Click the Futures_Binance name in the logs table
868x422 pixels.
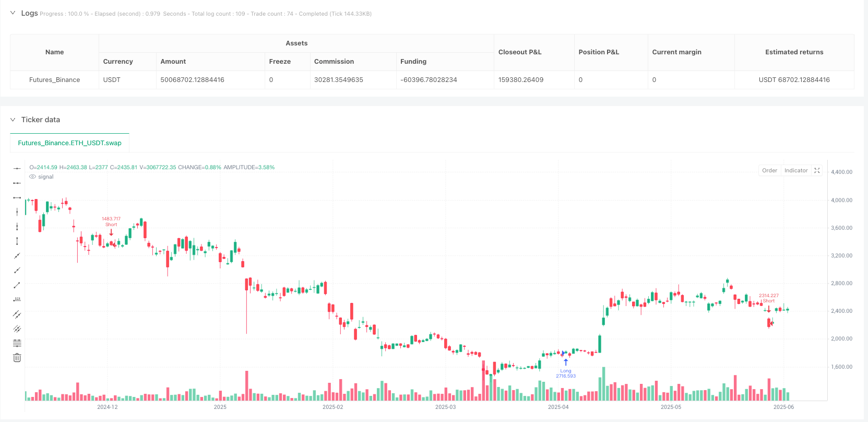[x=54, y=79]
